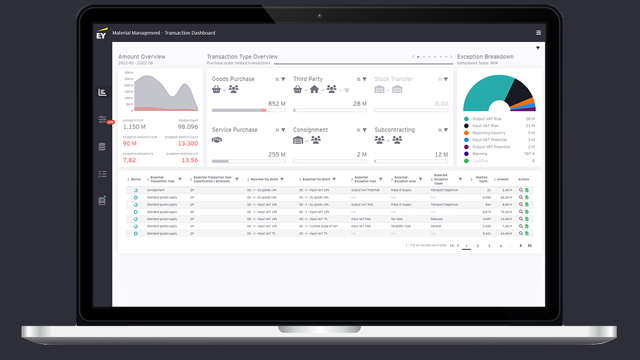
Task: Click the green export icon in Consignment table row
Action: (x=527, y=190)
